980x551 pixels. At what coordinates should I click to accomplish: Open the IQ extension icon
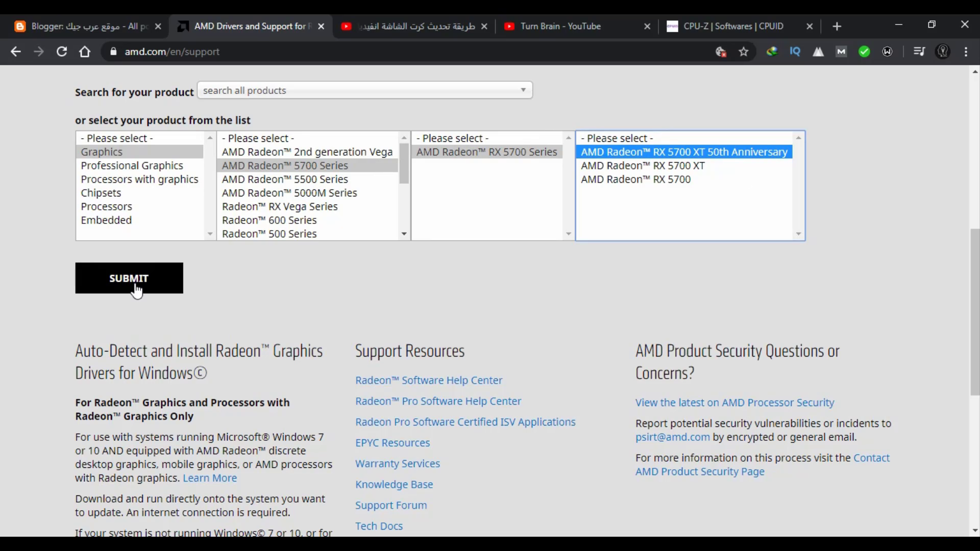tap(795, 52)
